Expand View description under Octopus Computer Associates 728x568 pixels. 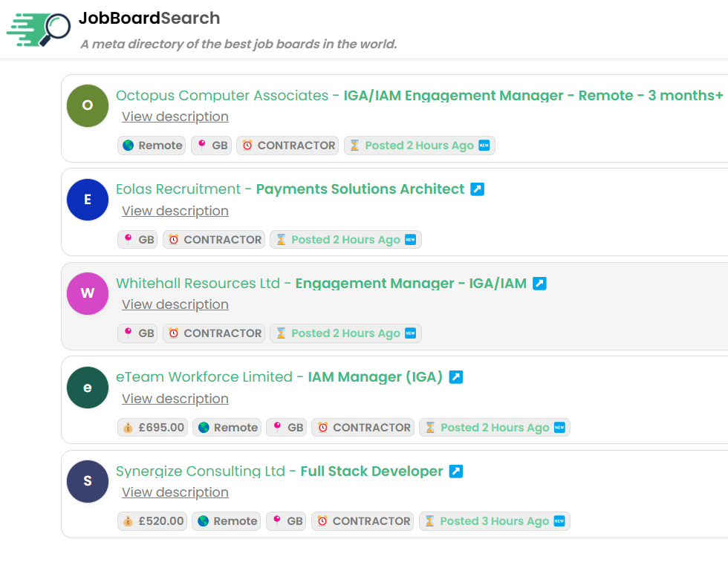[175, 117]
